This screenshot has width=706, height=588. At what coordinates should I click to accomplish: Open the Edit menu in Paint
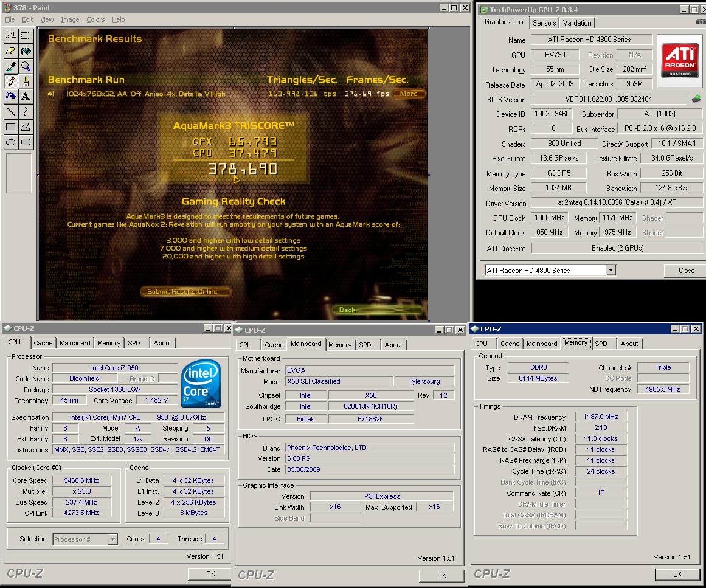point(27,19)
